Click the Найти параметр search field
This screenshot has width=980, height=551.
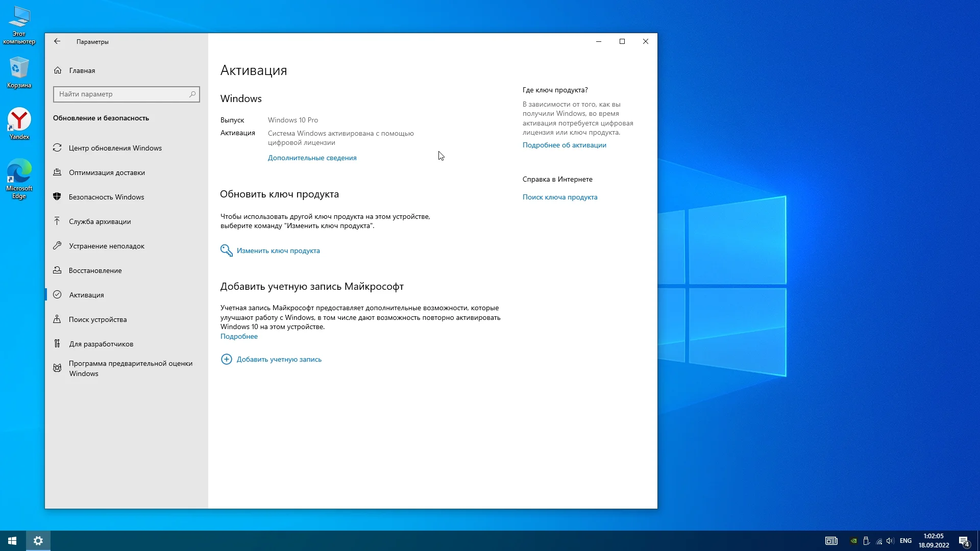122,94
